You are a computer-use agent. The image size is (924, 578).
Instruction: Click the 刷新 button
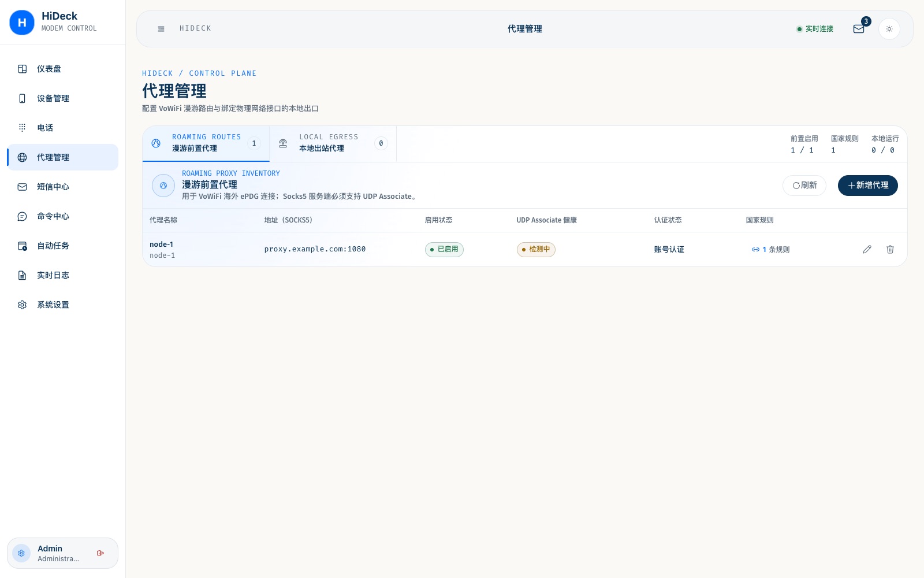[804, 186]
